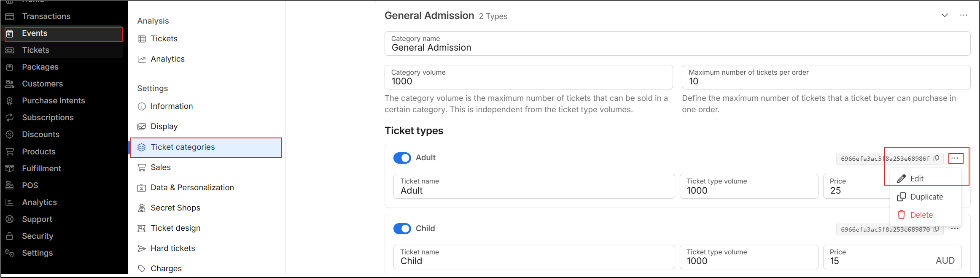Open the Child ticket type options menu
This screenshot has height=278, width=980.
tap(955, 229)
